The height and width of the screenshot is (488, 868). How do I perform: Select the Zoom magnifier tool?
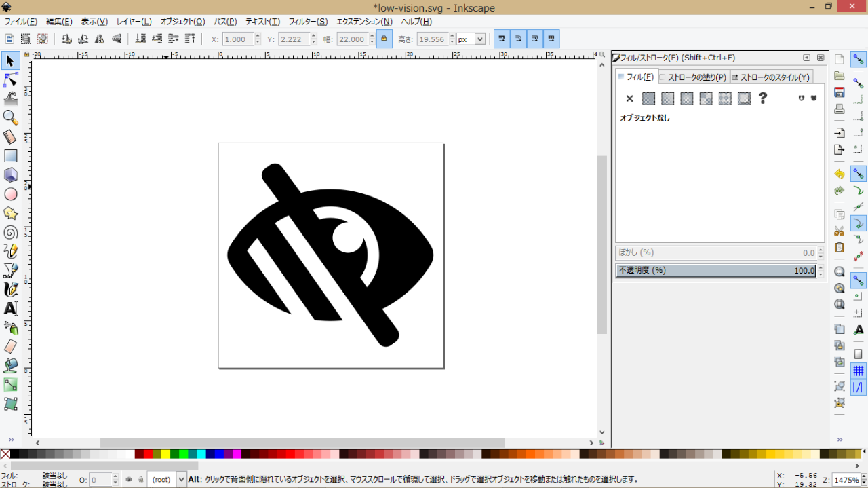coord(10,118)
